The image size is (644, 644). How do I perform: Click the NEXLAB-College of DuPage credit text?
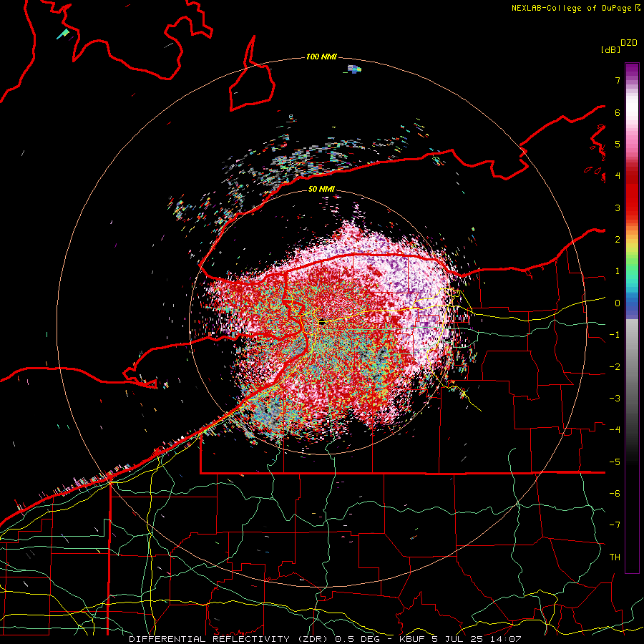click(x=571, y=8)
